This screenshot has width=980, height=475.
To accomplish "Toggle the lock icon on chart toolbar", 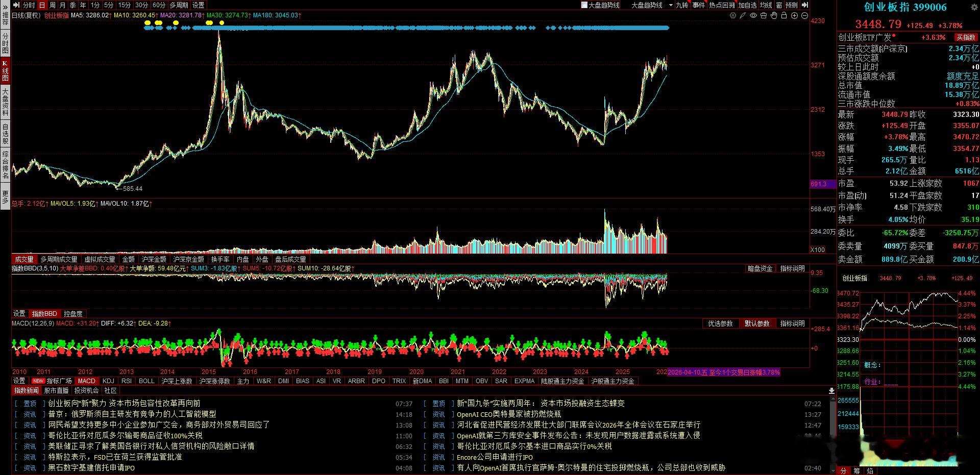I will click(784, 16).
